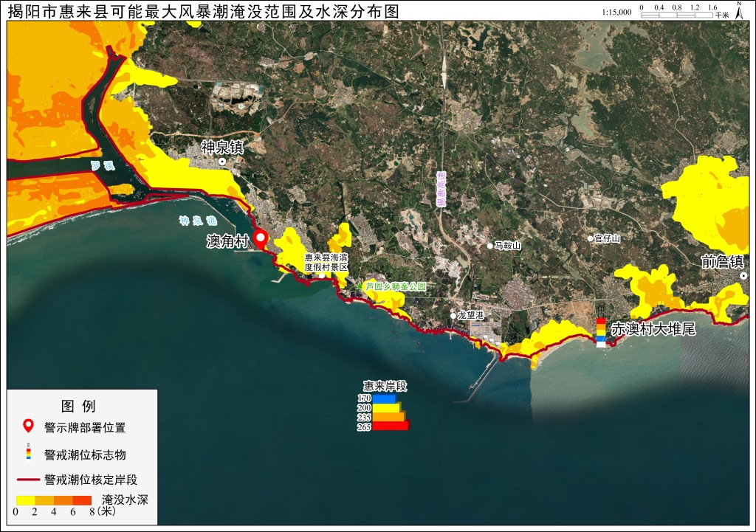Click the kilometre scale bar
Viewport: 756px width, 532px height.
(677, 15)
